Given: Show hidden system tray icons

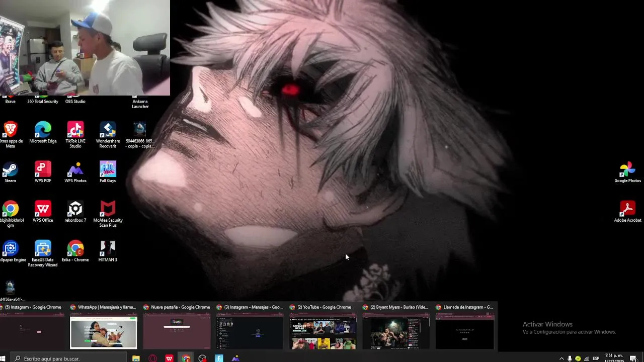Looking at the screenshot, I should [x=561, y=358].
